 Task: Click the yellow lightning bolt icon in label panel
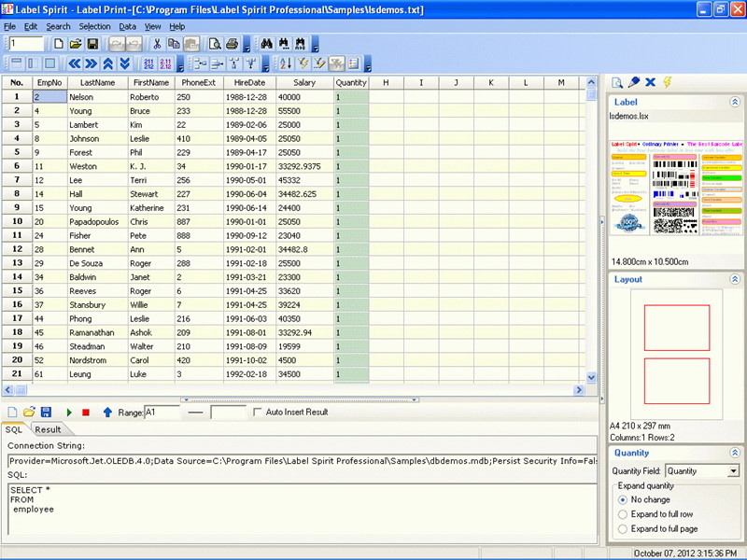pos(668,83)
